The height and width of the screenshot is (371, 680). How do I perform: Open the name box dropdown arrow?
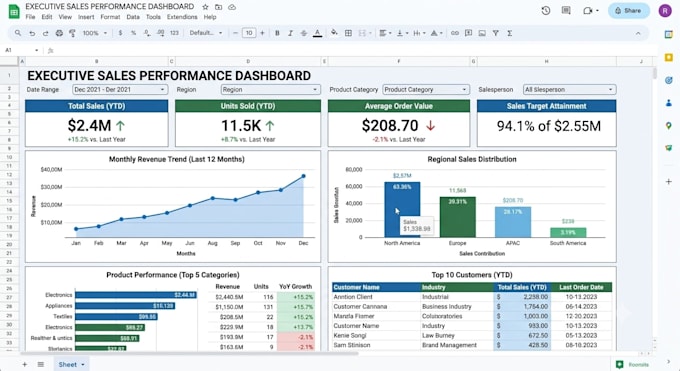pos(36,50)
